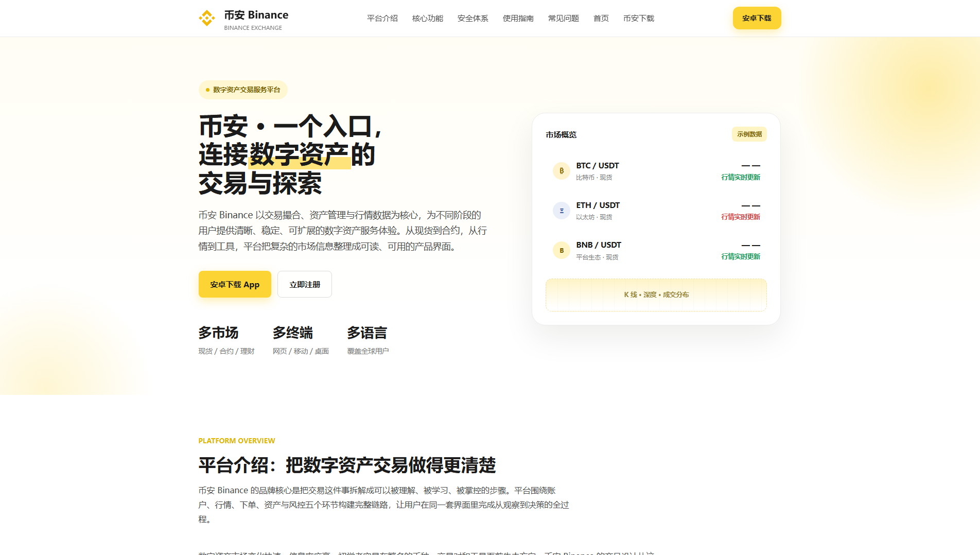Click the PLATFORM OVERVIEW label
The height and width of the screenshot is (555, 980).
[x=237, y=441]
